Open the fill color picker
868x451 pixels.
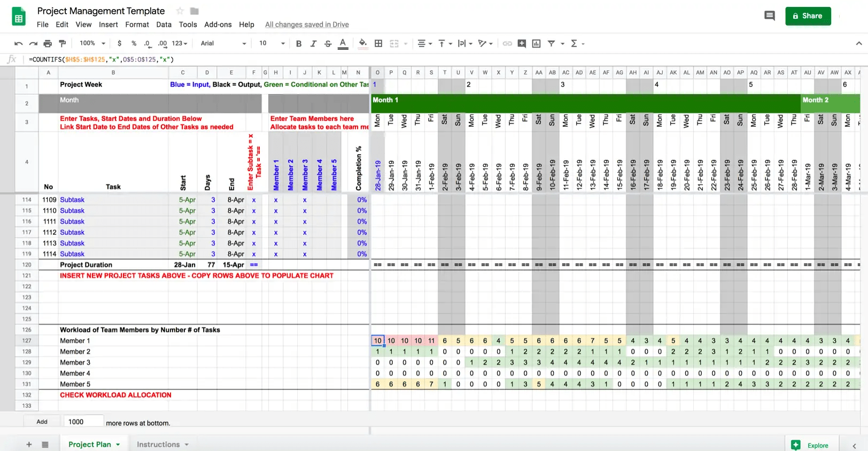click(x=363, y=43)
